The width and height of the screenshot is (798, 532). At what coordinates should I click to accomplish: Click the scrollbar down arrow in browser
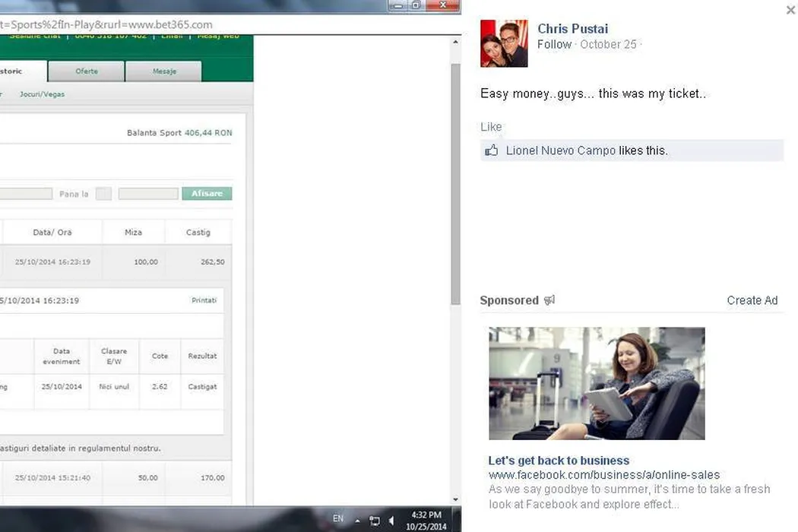(x=456, y=499)
